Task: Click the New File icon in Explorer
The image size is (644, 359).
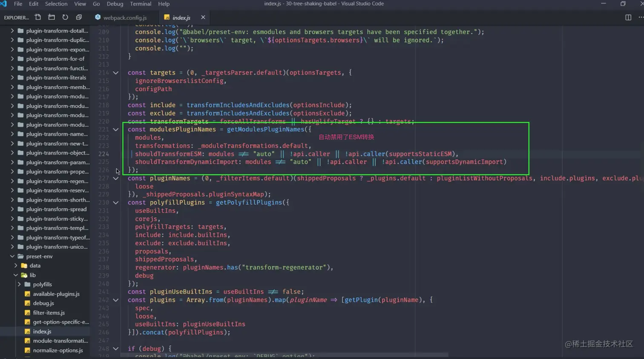Action: point(38,17)
